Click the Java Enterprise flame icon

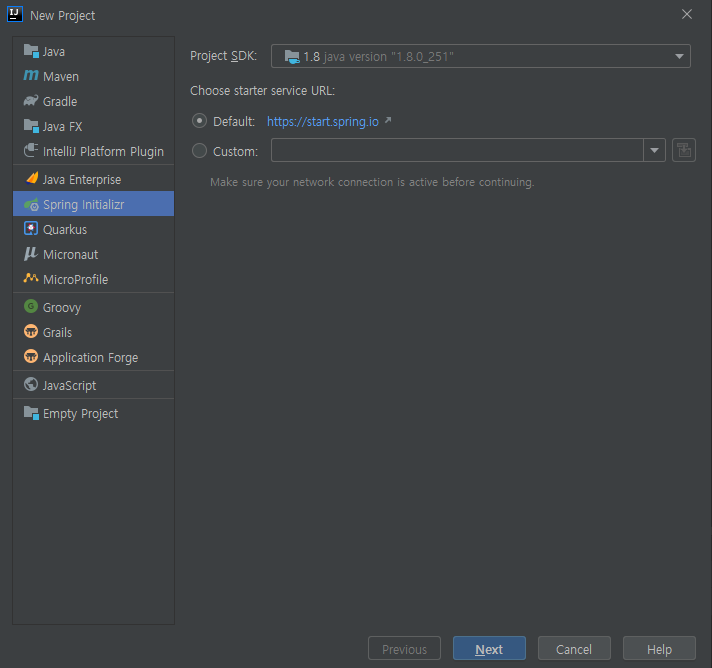[x=32, y=178]
